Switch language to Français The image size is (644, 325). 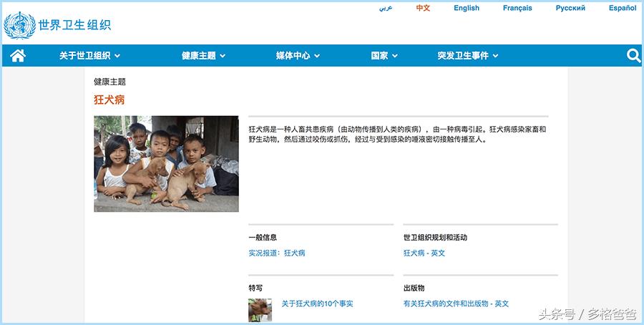[x=517, y=8]
